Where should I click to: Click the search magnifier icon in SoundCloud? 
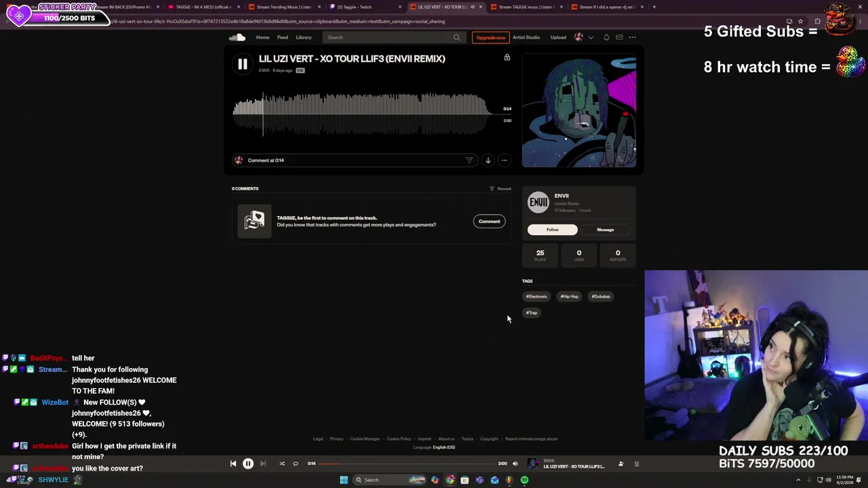tap(456, 37)
